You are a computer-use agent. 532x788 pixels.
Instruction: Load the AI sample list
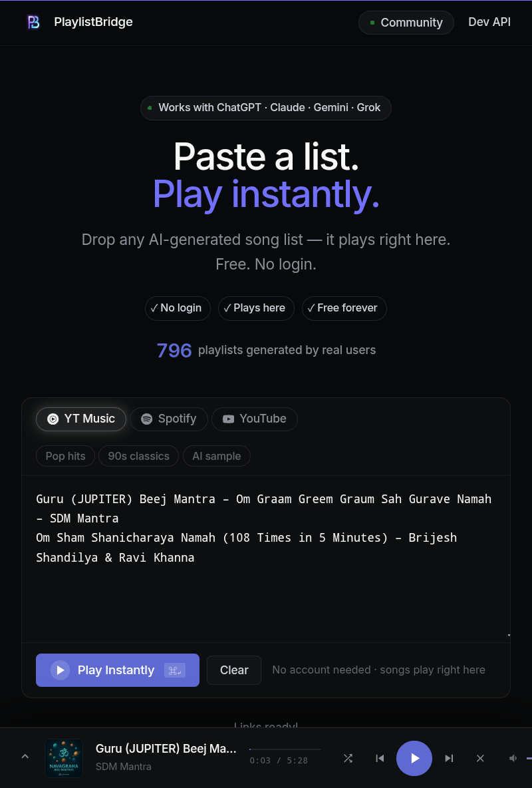(217, 457)
